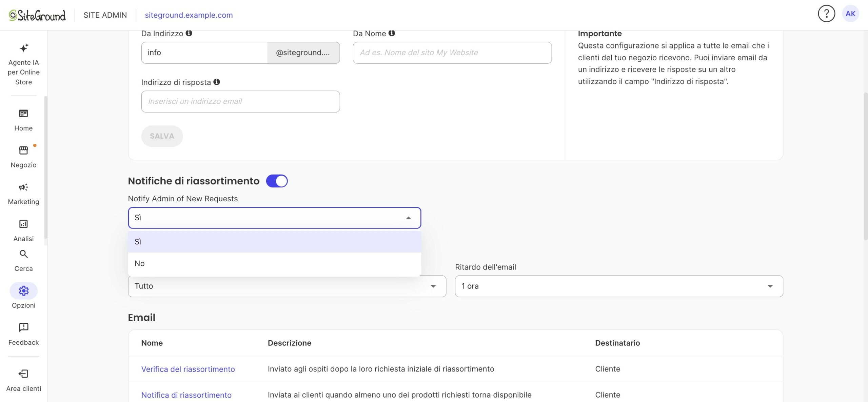The height and width of the screenshot is (402, 868).
Task: Open the Feedback sidebar item
Action: 23,334
